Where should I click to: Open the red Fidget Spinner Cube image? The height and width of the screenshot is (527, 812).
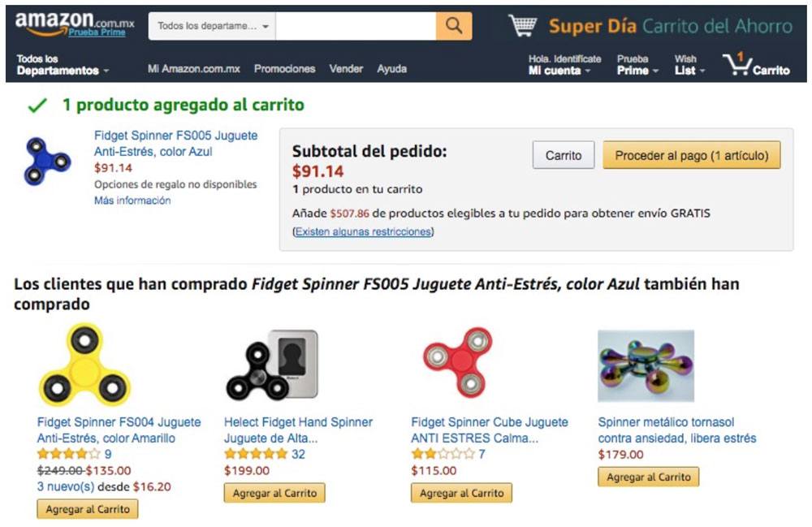coord(456,364)
